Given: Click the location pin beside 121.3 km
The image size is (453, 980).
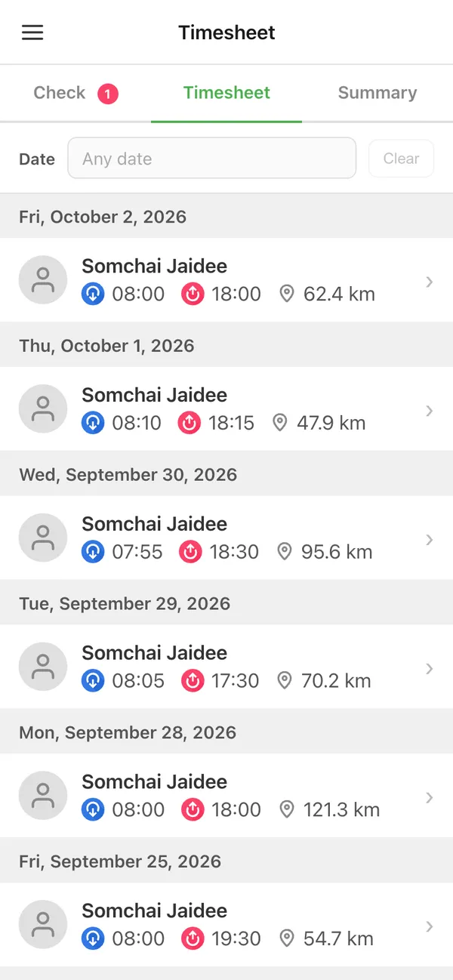Looking at the screenshot, I should click(x=287, y=809).
